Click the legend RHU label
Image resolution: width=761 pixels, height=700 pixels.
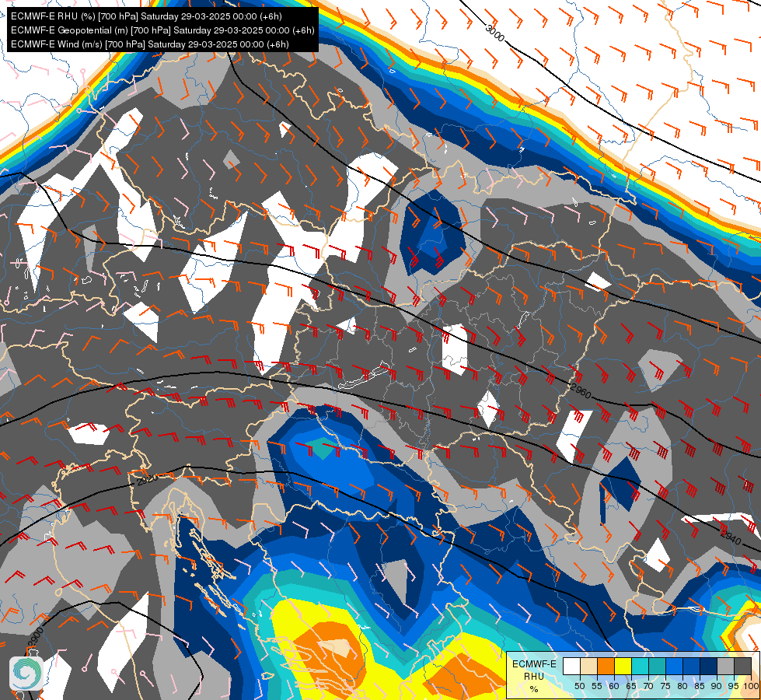[x=534, y=676]
